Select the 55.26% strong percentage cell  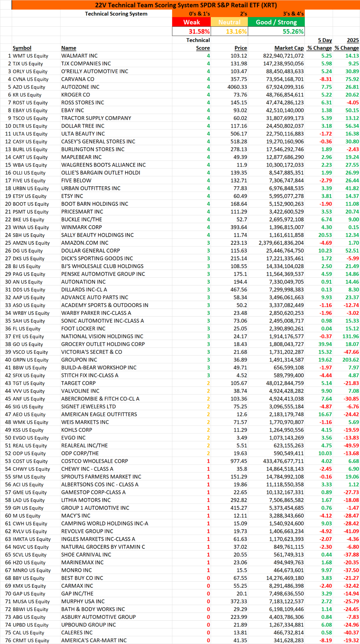click(276, 31)
